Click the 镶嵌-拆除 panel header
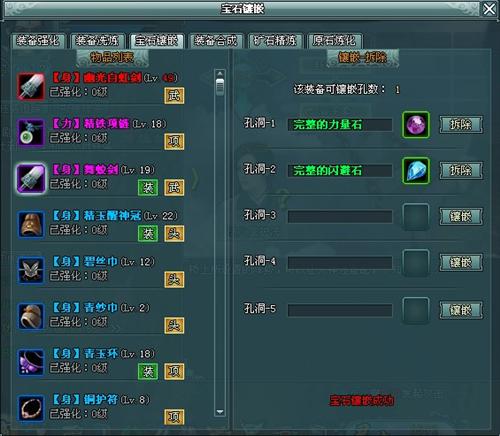The width and height of the screenshot is (500, 436). click(363, 58)
